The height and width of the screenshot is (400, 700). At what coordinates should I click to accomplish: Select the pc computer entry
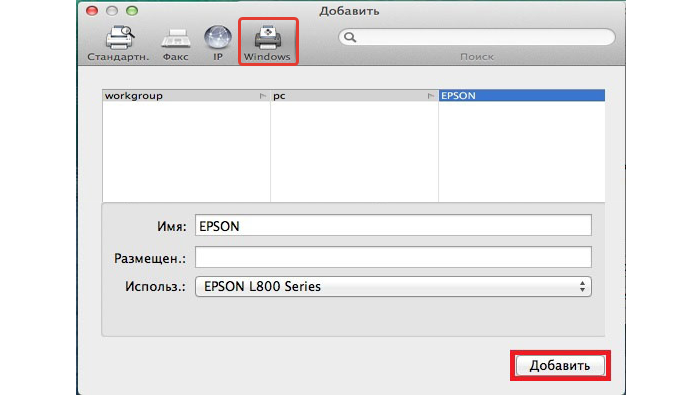(x=354, y=96)
